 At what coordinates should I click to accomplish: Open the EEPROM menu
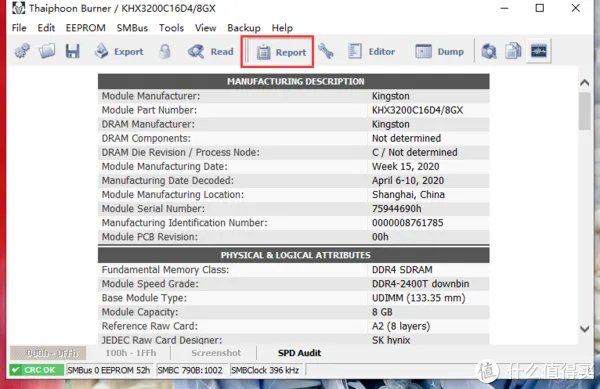coord(85,28)
